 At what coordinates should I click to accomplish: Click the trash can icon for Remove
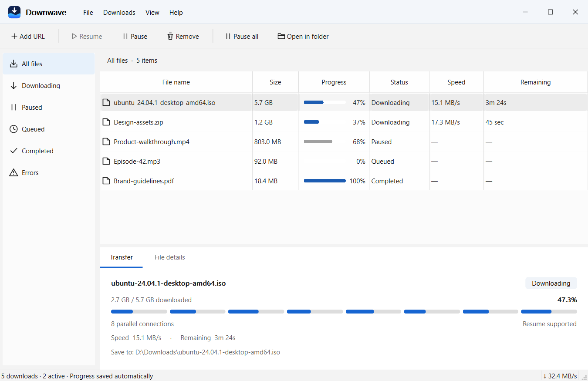tap(170, 37)
